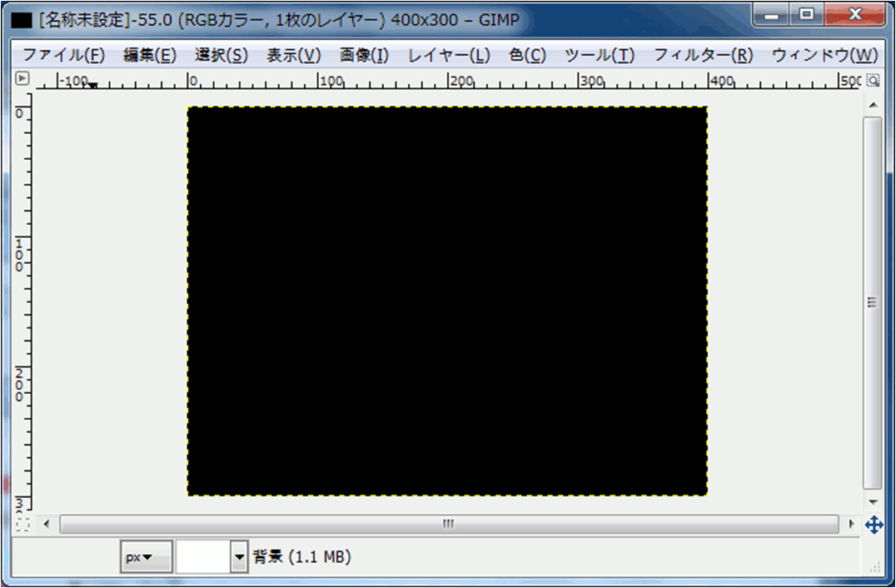Toggle the Quick Mask button
Screen dimensions: 896x588
[22, 525]
